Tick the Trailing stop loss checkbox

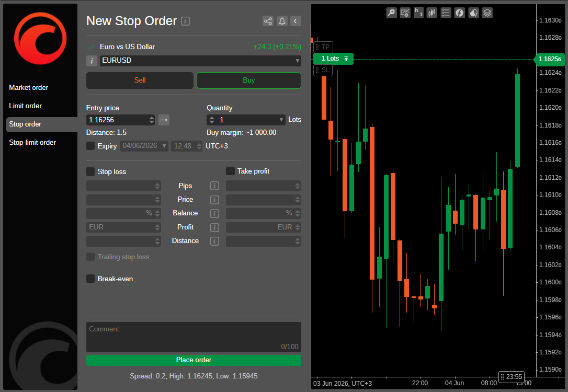coord(90,257)
